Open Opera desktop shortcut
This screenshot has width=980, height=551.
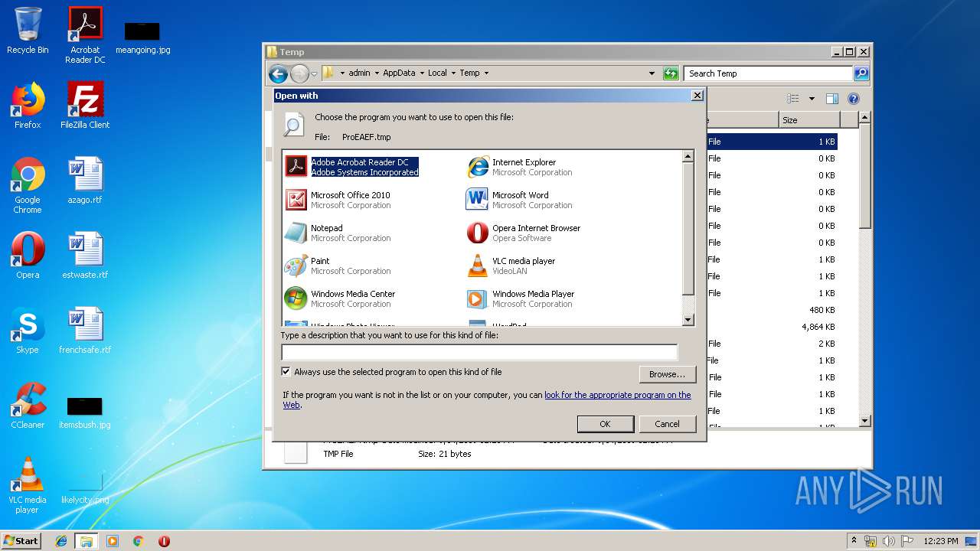coord(28,256)
